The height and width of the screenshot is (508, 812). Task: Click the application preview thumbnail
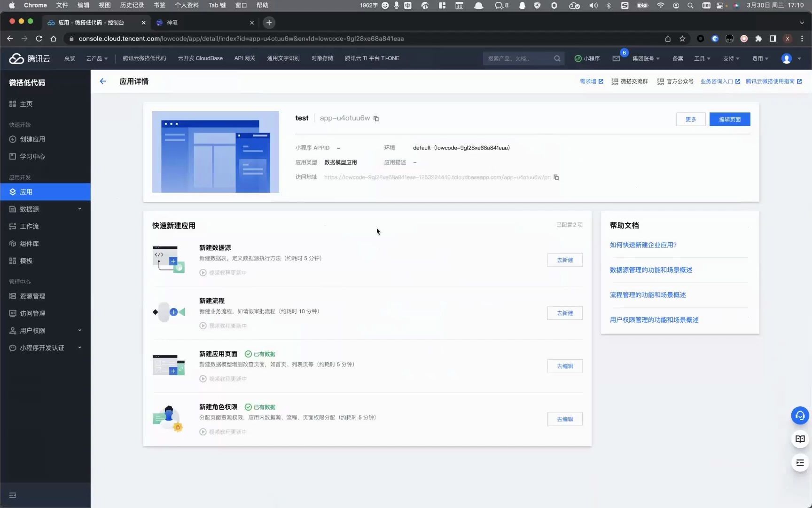click(x=216, y=152)
